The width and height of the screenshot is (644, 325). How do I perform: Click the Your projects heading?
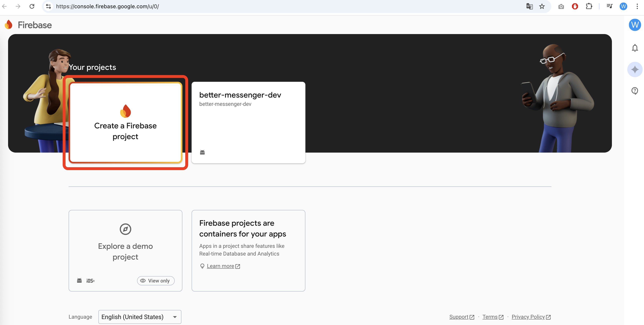click(x=92, y=67)
